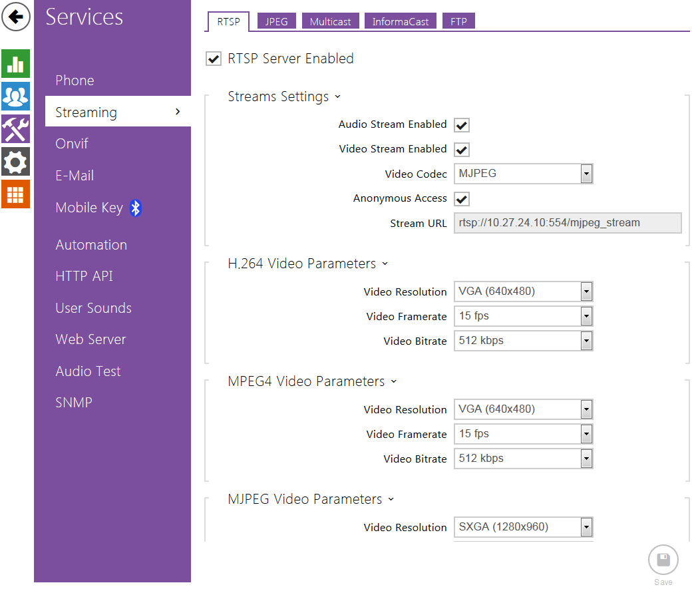Open the green Status chart icon
The height and width of the screenshot is (589, 700).
point(15,63)
